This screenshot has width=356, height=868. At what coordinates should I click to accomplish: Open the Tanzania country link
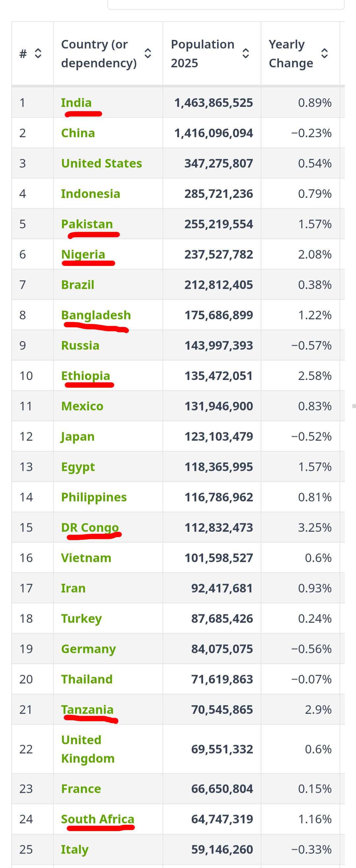[x=87, y=709]
